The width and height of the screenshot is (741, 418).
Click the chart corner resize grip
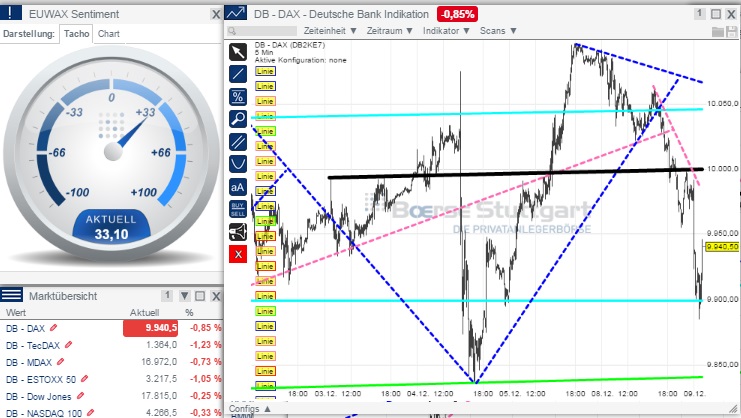[x=734, y=408]
